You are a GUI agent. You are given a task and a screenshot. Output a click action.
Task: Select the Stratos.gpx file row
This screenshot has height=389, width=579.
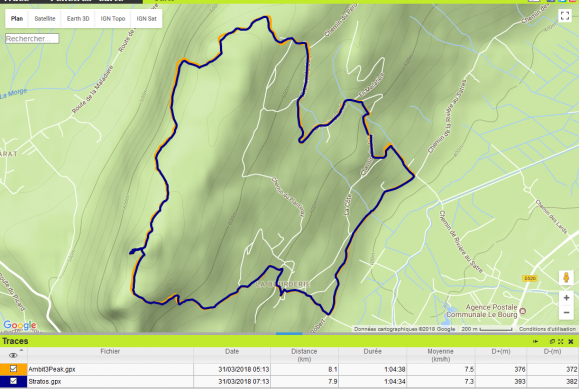click(x=290, y=381)
